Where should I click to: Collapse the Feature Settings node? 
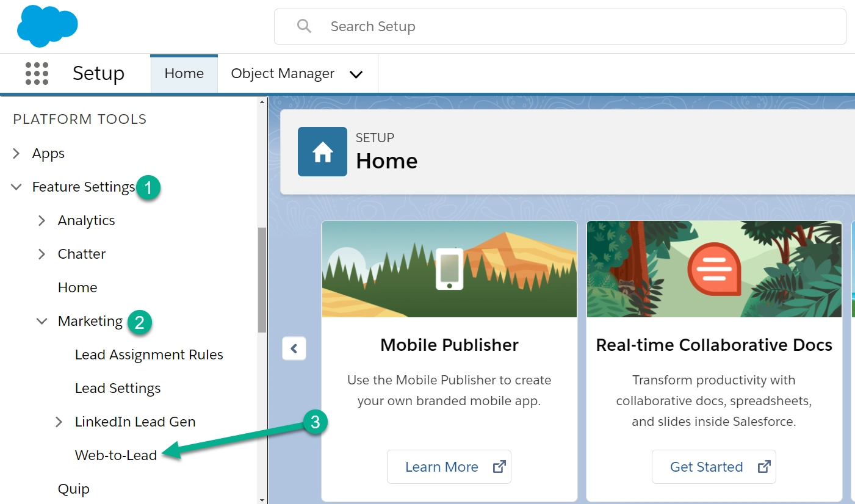pyautogui.click(x=16, y=187)
